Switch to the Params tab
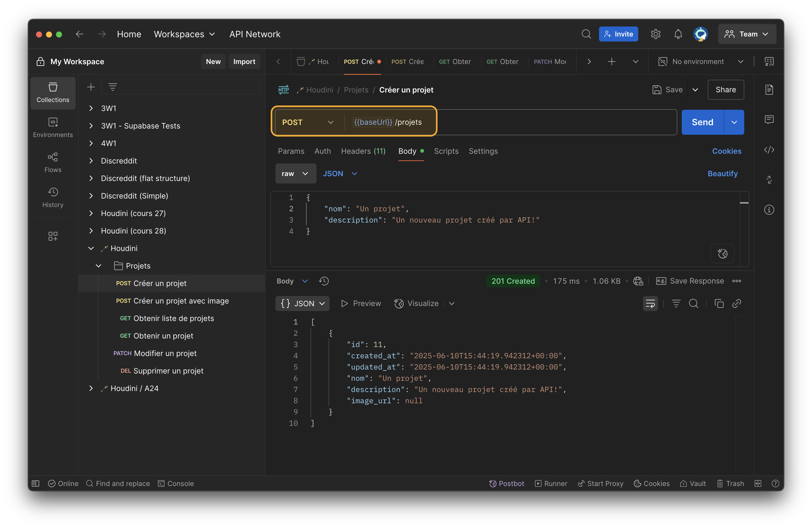This screenshot has height=528, width=812. [291, 151]
